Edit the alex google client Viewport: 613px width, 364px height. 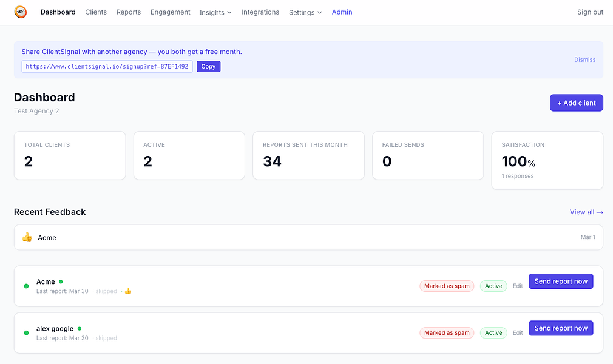[518, 332]
